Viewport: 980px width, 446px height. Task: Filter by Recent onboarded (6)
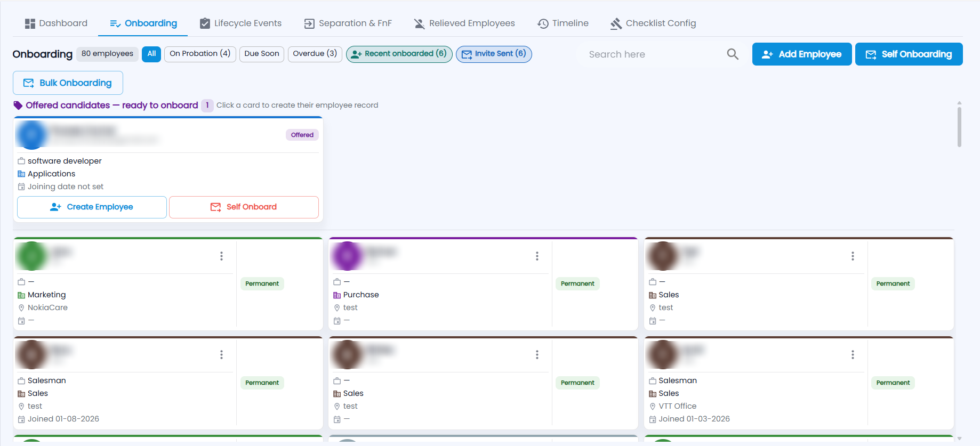(x=399, y=54)
